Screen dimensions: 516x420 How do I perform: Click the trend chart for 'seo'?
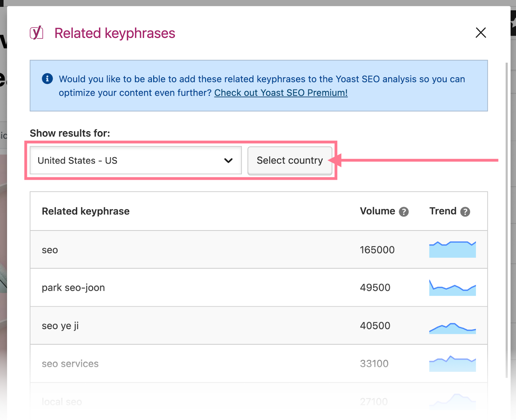[x=452, y=249]
